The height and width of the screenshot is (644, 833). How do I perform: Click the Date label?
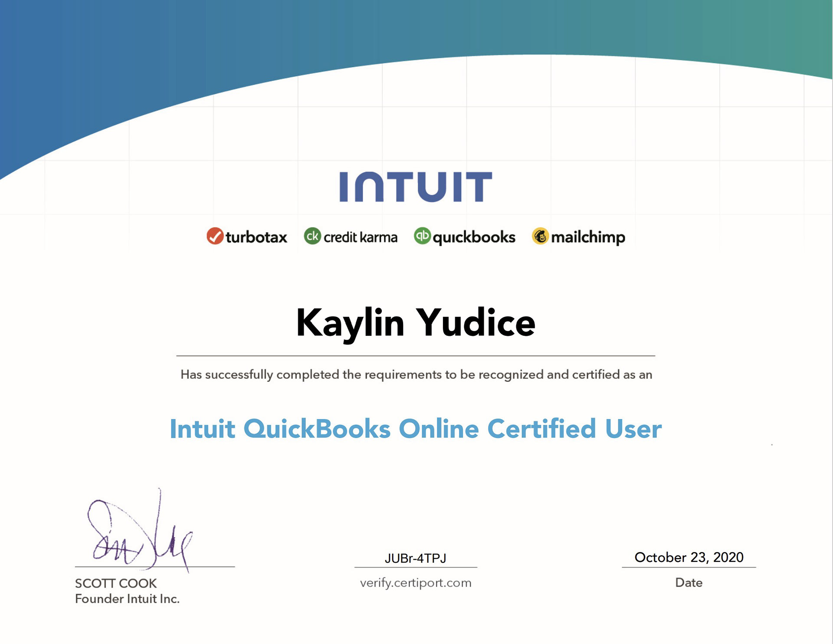click(689, 582)
